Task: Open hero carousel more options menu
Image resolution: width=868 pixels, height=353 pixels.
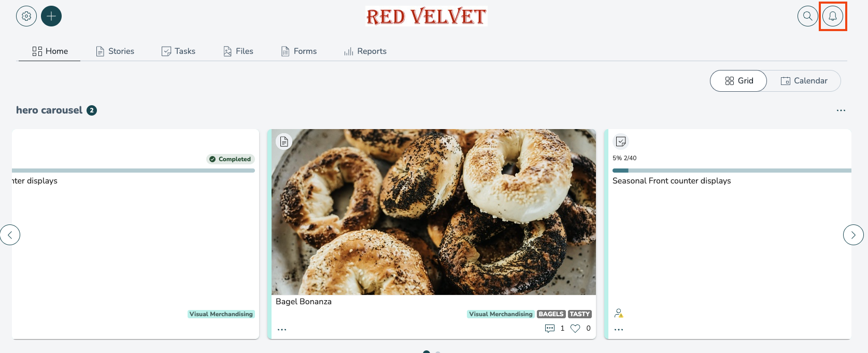Action: pyautogui.click(x=841, y=110)
